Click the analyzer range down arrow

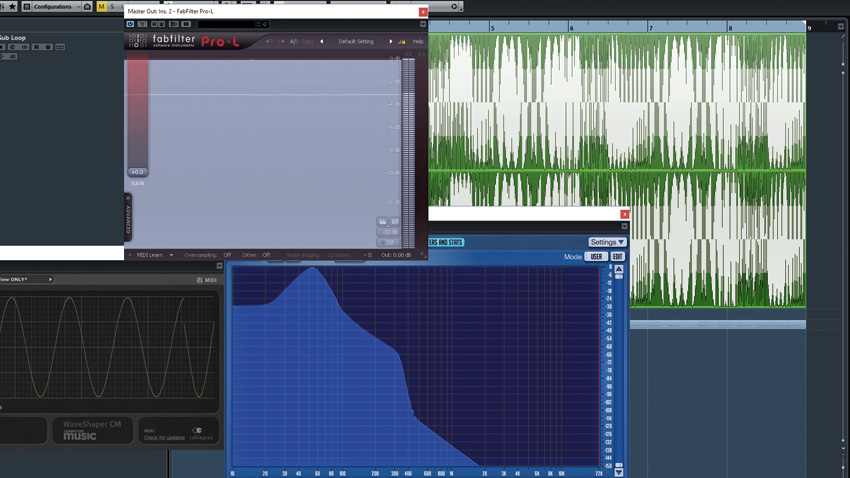pyautogui.click(x=619, y=473)
